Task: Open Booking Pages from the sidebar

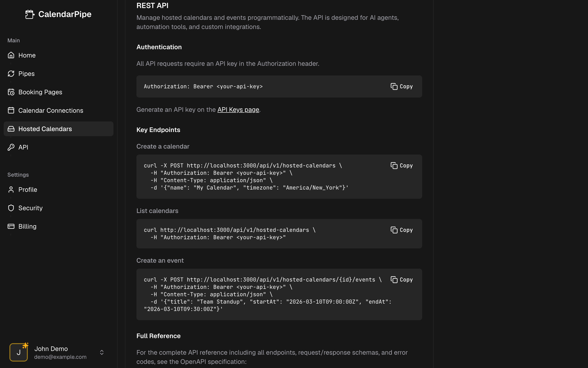Action: point(59,92)
